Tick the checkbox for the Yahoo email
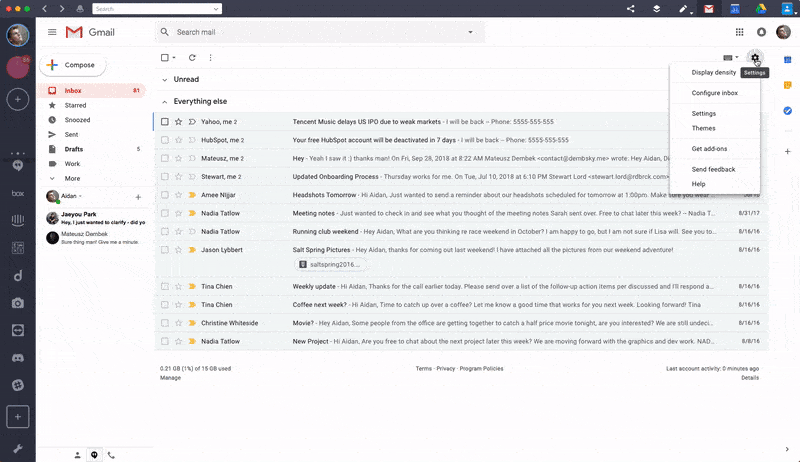Image resolution: width=800 pixels, height=462 pixels. tap(165, 121)
